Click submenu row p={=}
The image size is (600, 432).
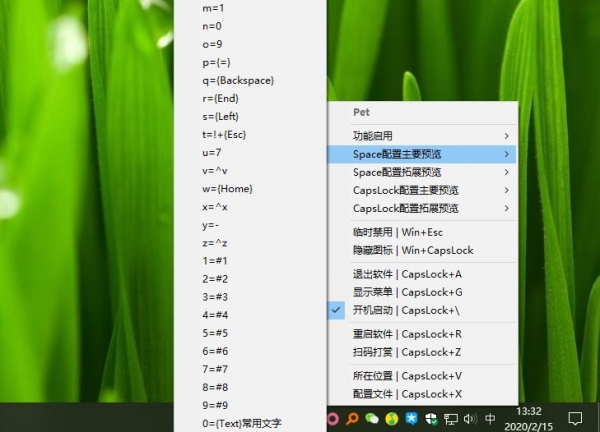(x=250, y=62)
